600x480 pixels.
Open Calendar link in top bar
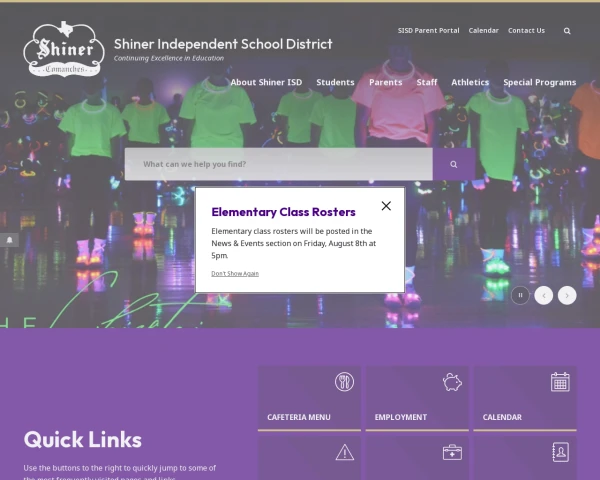[x=484, y=31]
